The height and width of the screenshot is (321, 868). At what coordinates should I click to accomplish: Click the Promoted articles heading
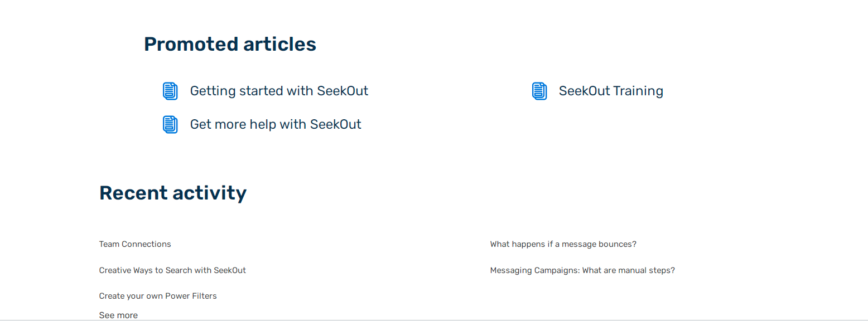(230, 44)
